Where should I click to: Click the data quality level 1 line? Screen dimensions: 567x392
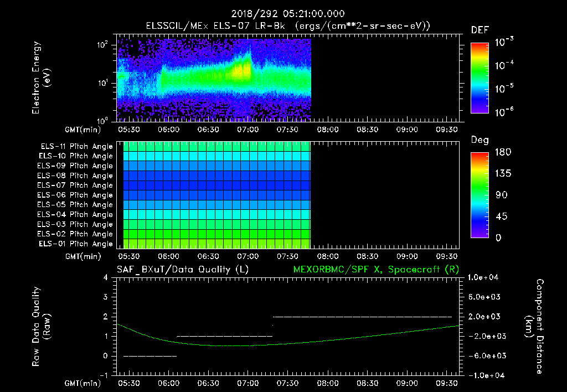[225, 336]
